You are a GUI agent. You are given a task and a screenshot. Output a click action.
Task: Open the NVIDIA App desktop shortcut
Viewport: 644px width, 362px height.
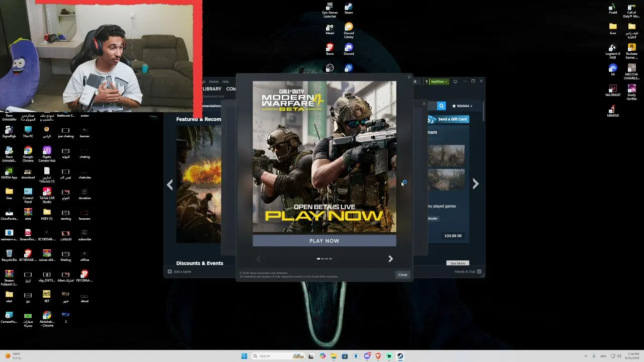coord(9,173)
